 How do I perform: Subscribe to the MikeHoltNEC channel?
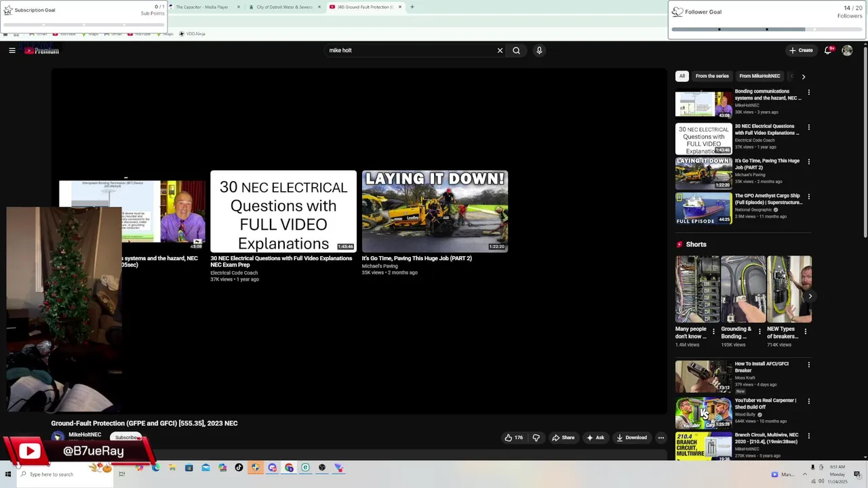(x=126, y=437)
